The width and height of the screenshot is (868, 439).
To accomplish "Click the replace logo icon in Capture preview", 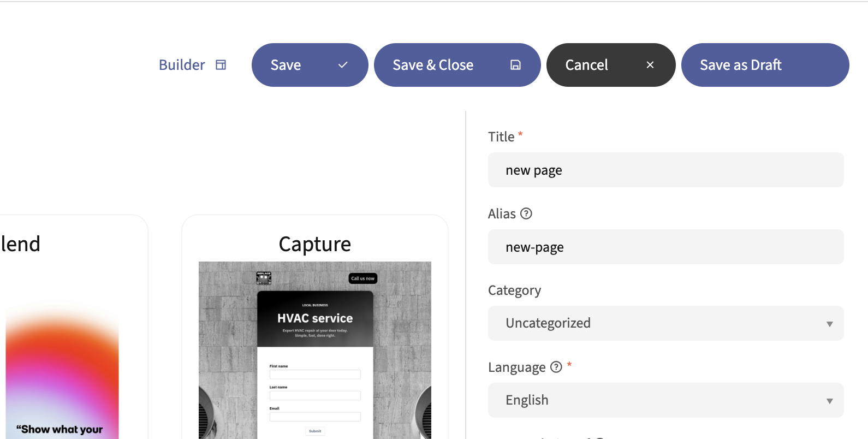I will pyautogui.click(x=264, y=278).
